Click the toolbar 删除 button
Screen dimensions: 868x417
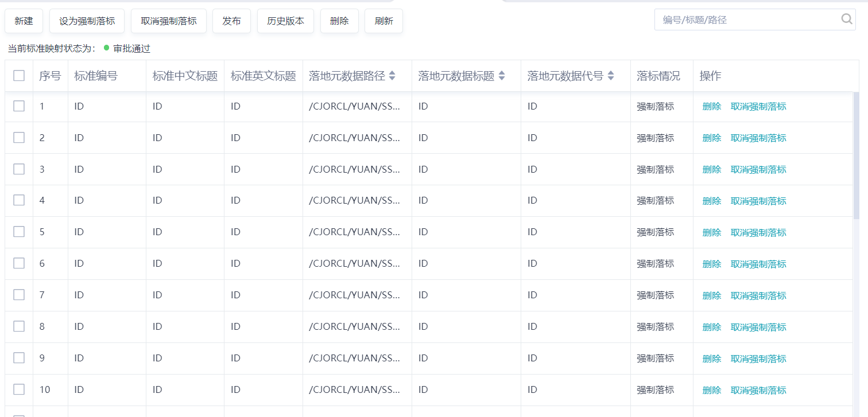click(x=339, y=21)
